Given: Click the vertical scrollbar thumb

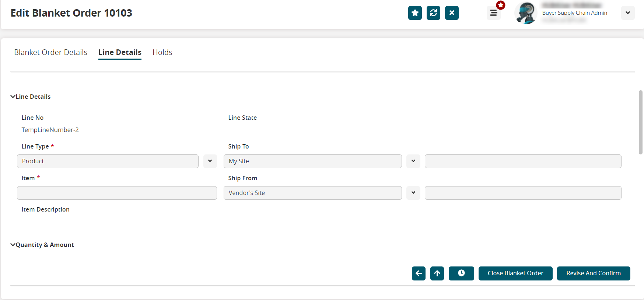Looking at the screenshot, I should point(641,122).
